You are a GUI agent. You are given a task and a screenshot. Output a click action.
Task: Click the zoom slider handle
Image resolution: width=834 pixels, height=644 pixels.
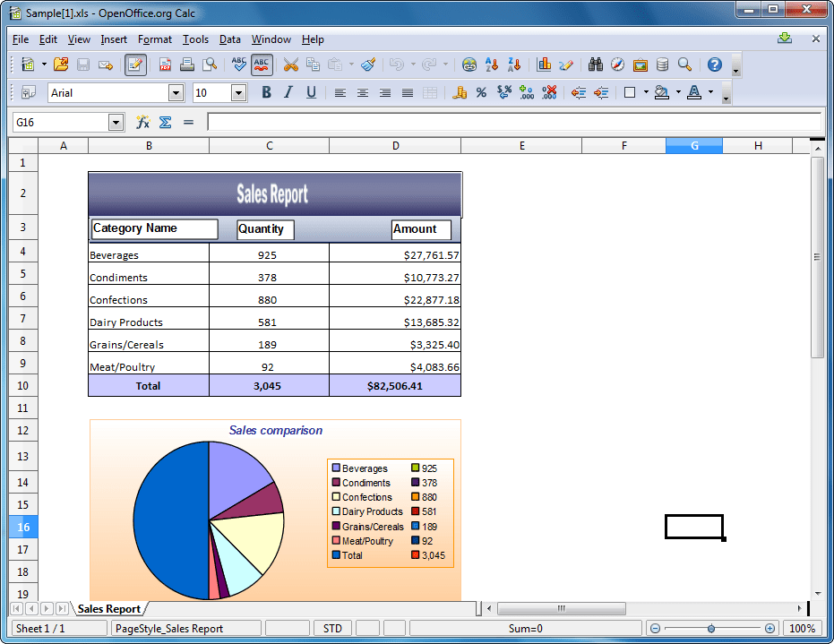tap(711, 629)
